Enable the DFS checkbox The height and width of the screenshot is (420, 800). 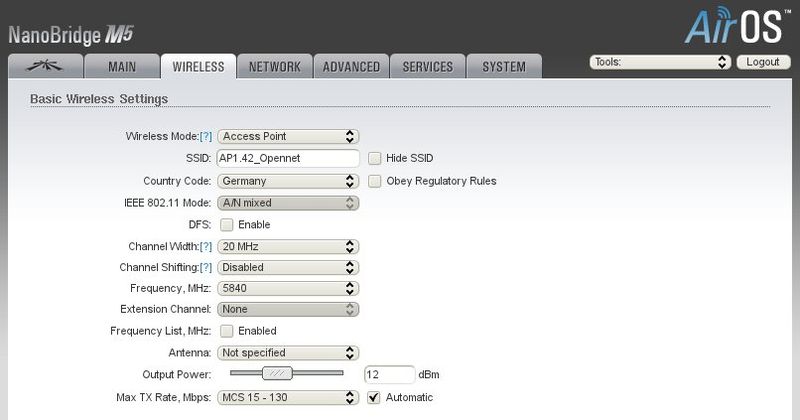pos(227,225)
